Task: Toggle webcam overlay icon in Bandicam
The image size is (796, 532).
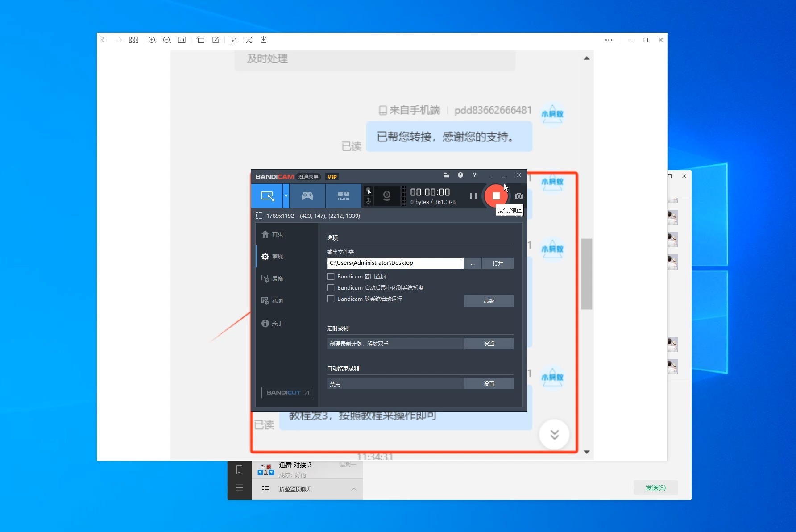Action: pos(387,196)
